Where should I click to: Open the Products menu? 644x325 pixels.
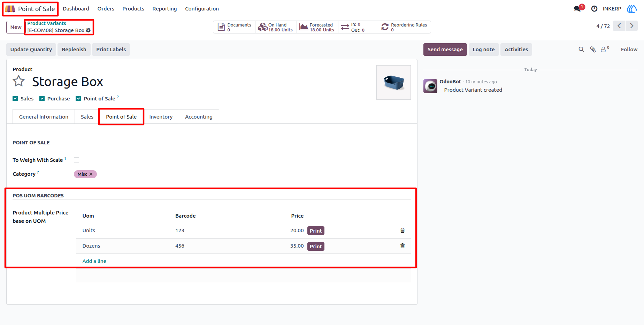point(133,9)
